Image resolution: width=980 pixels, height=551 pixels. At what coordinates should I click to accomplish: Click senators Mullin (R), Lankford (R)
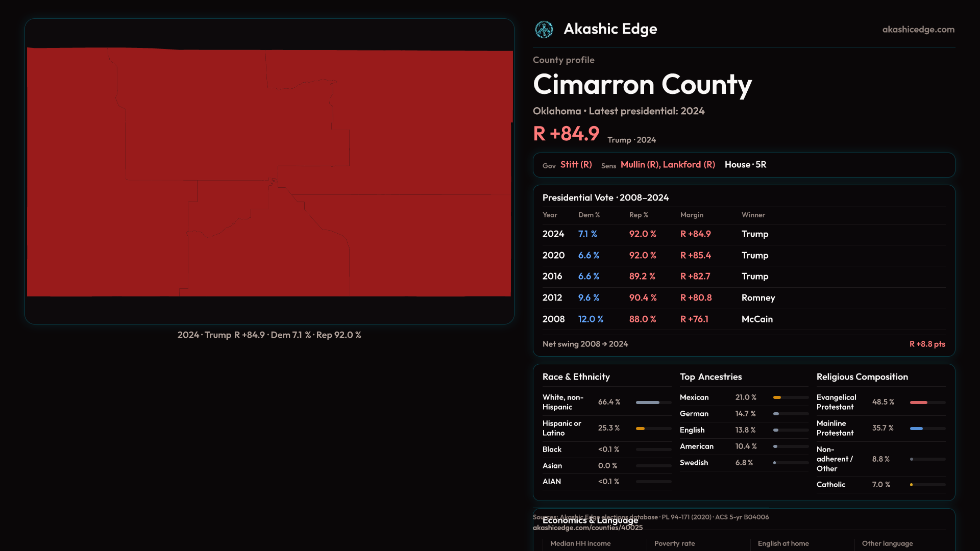[667, 165]
